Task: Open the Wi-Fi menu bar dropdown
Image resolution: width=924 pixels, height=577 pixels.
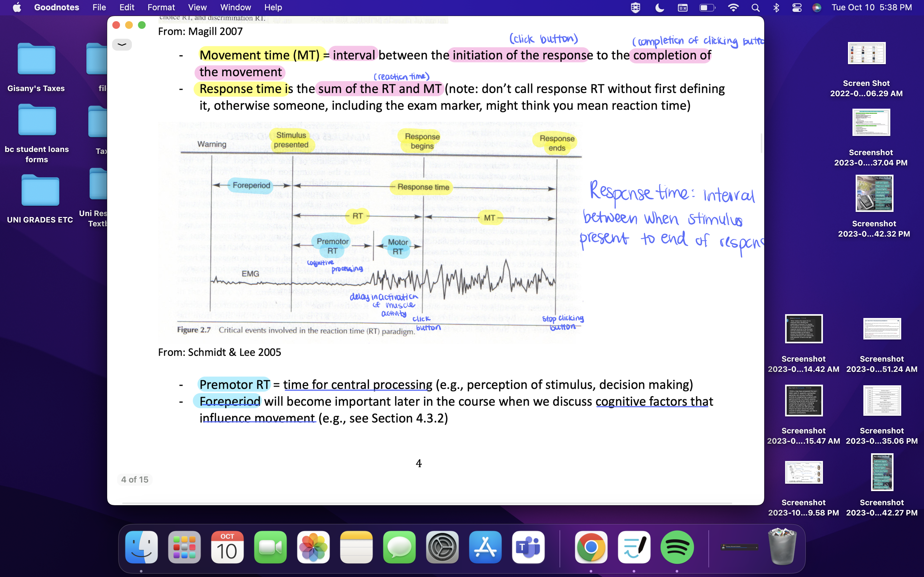Action: click(733, 8)
